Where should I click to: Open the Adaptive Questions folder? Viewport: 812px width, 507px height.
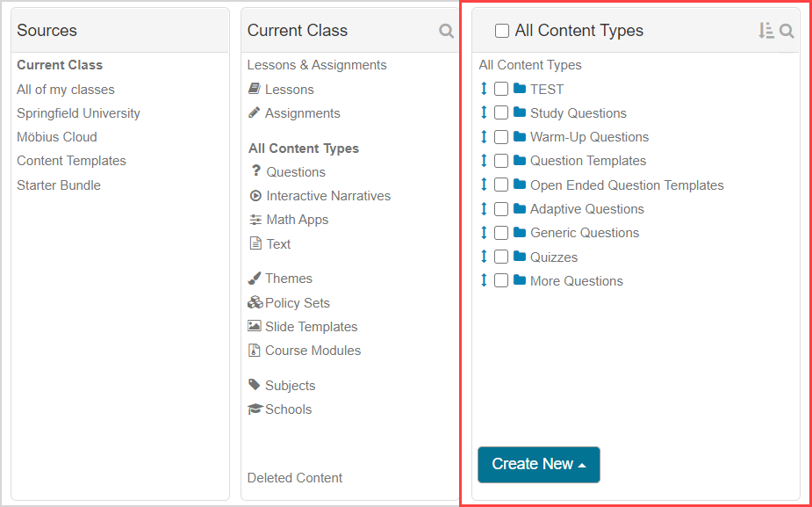[586, 209]
